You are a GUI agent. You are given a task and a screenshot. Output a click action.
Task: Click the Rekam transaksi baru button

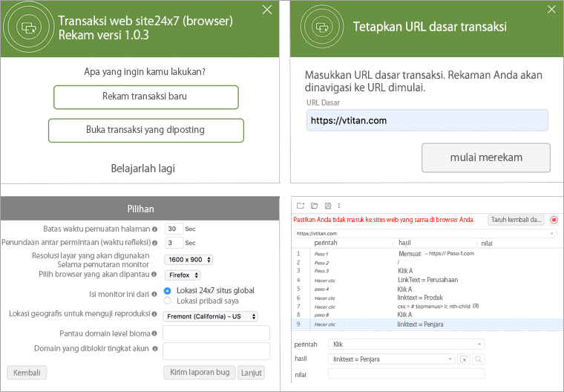click(146, 97)
